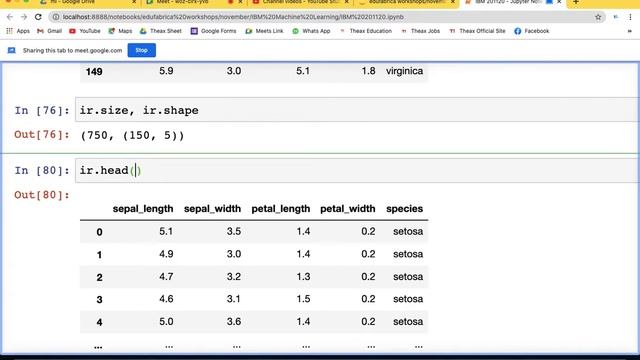
Task: Close the Channel videos YouTube tab
Action: (x=347, y=2)
